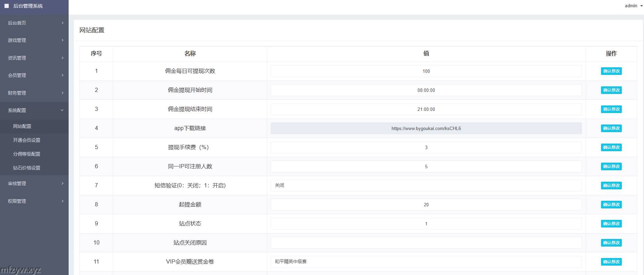Open 会员管理 in the sidebar

[34, 75]
